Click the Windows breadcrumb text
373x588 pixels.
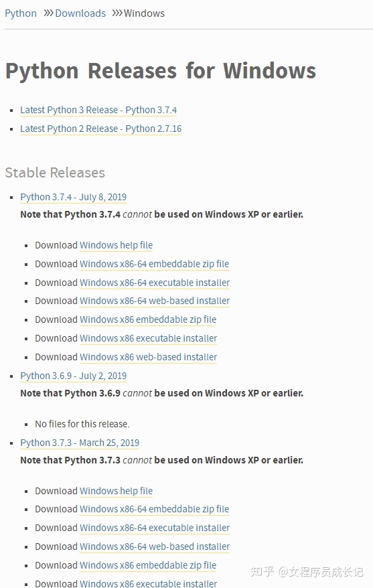pos(144,13)
